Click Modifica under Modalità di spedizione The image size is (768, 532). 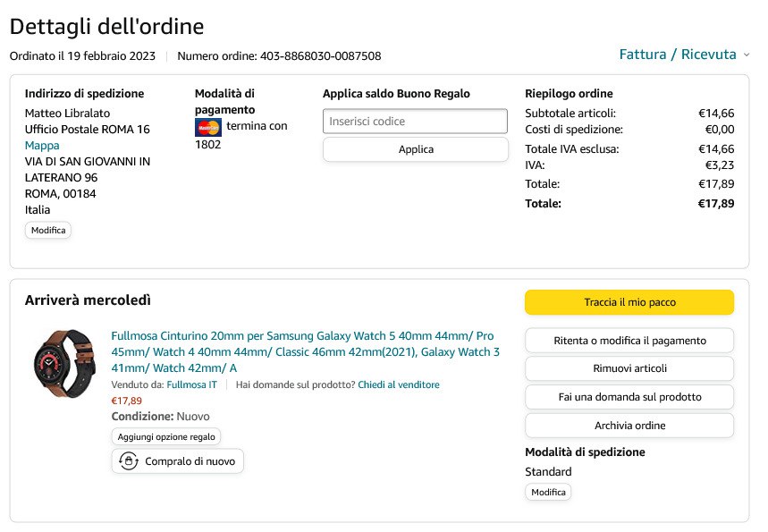click(547, 493)
